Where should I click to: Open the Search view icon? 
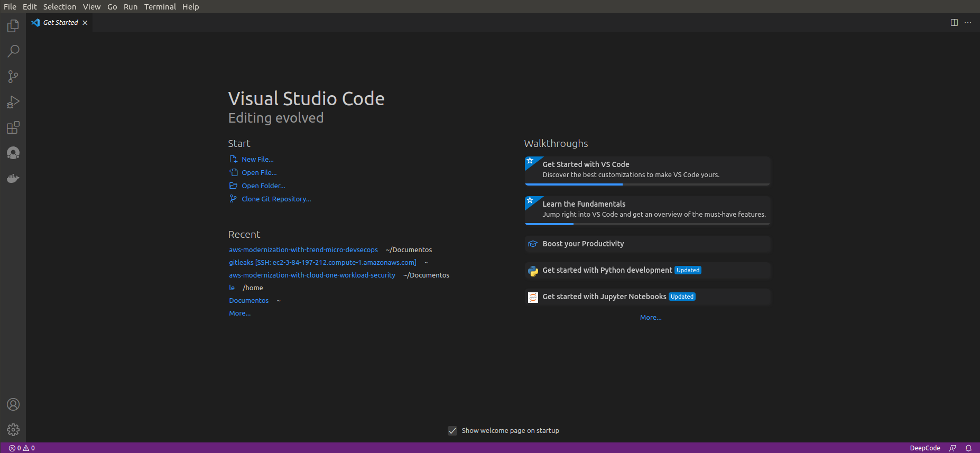click(13, 51)
